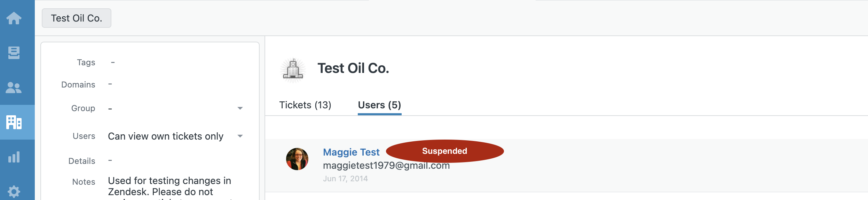The height and width of the screenshot is (200, 868).
Task: Select the "Can view own tickets only" value
Action: pos(166,136)
